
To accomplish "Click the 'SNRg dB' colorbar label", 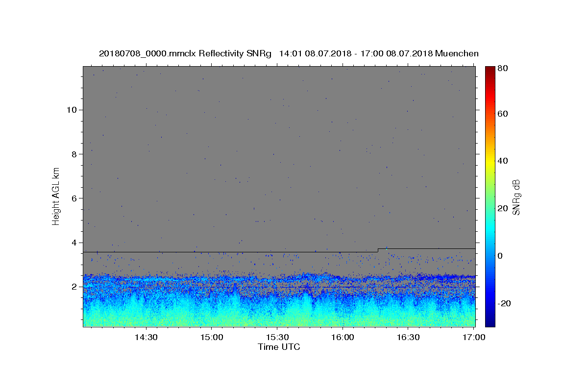I will point(516,197).
